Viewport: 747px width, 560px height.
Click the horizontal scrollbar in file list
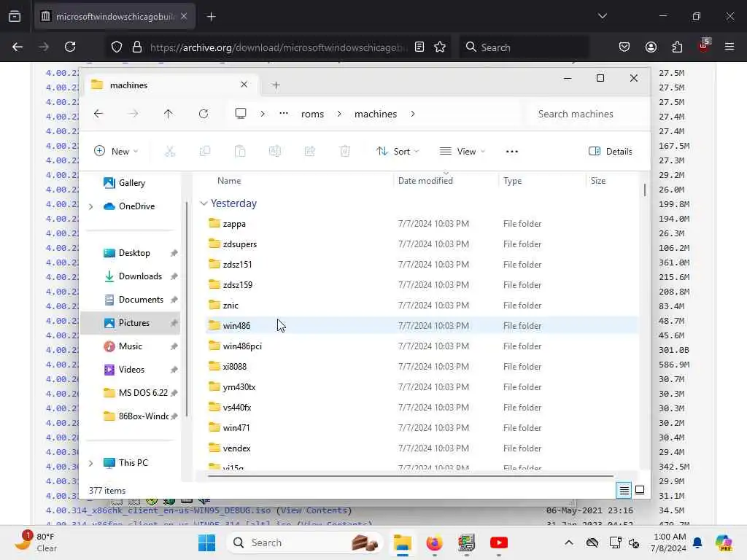[x=411, y=475]
